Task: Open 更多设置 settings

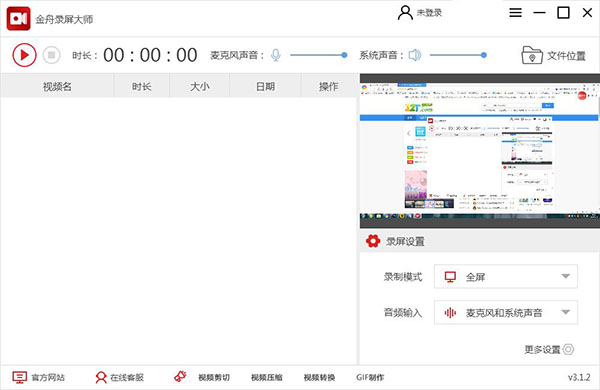Action: tap(549, 349)
